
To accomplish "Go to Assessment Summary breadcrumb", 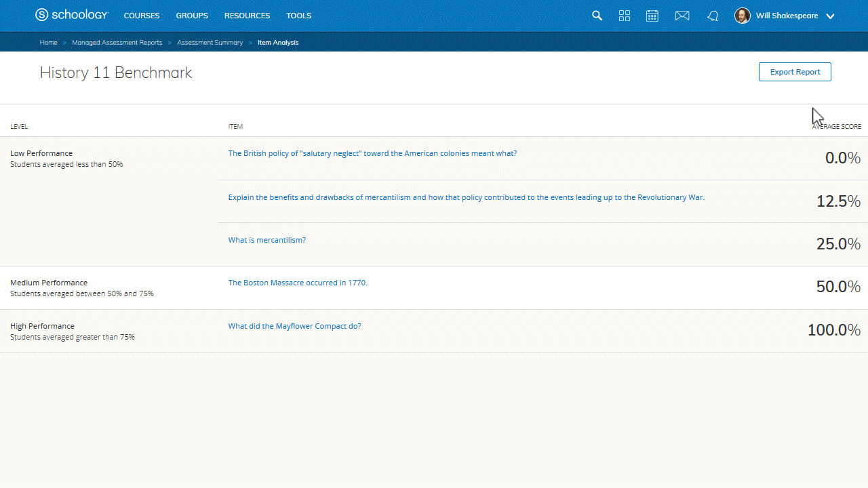I will (210, 42).
